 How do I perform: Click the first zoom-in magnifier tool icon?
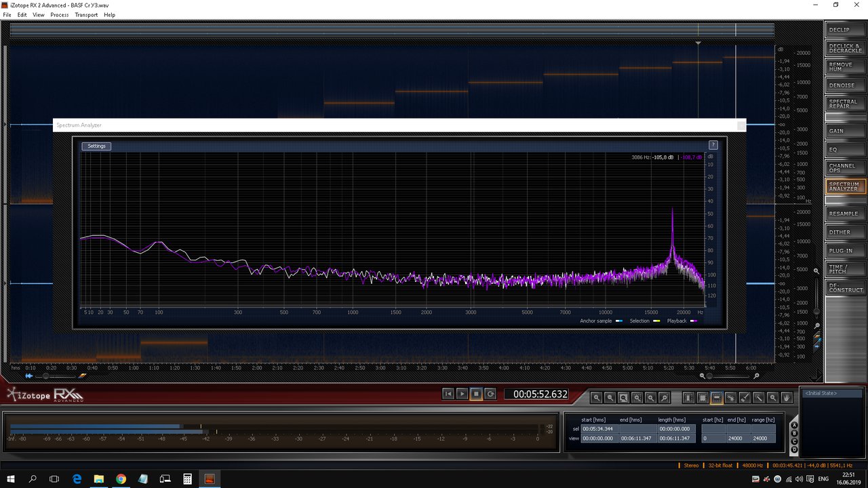pos(597,398)
